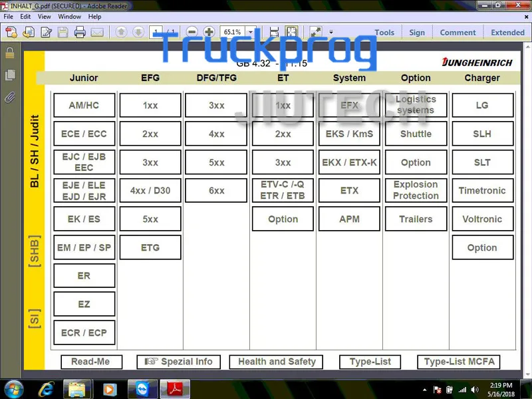
Task: Open the Extended pane tab
Action: point(507,32)
